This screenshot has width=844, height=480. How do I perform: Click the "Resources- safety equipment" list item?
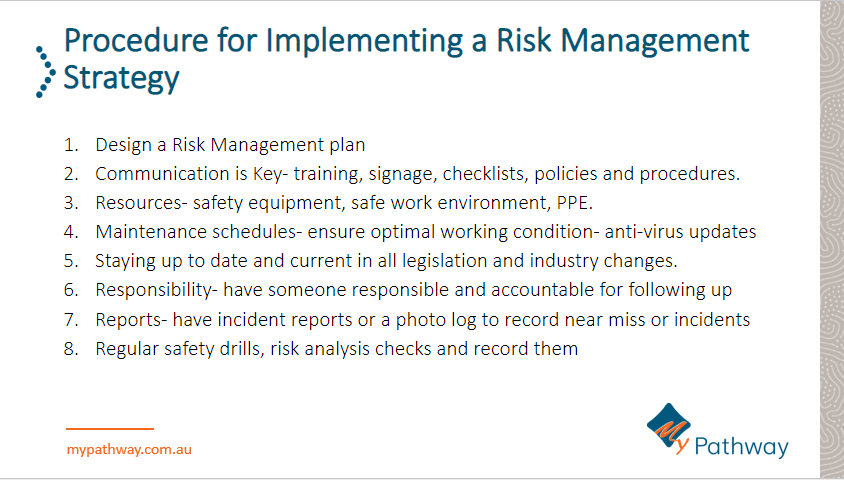click(344, 202)
